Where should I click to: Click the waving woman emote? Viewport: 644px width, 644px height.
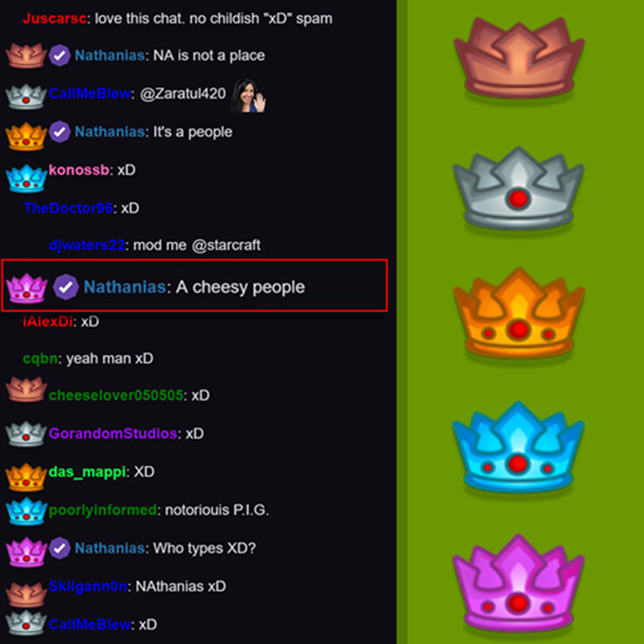tap(249, 95)
